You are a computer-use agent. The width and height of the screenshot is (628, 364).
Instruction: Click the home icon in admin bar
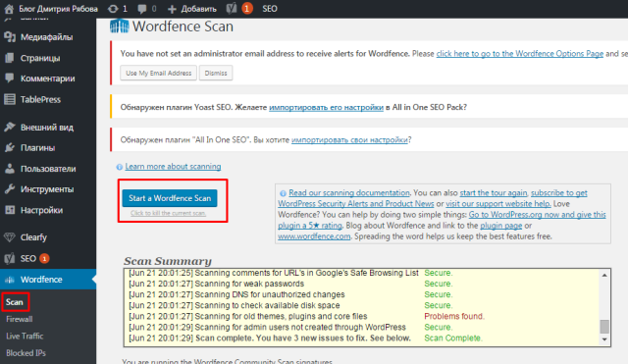tap(9, 9)
